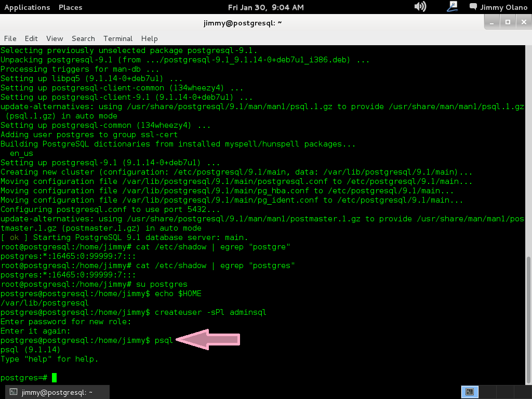The width and height of the screenshot is (532, 399).
Task: Click the chat bubble status icon
Action: pyautogui.click(x=473, y=7)
